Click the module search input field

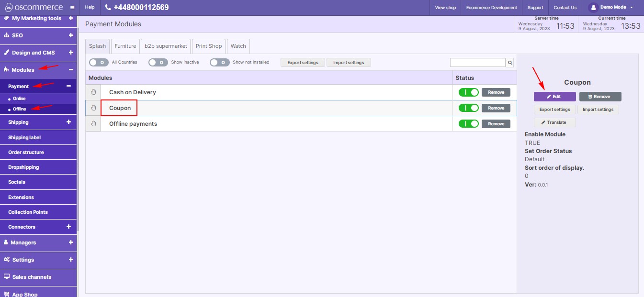[x=477, y=62]
